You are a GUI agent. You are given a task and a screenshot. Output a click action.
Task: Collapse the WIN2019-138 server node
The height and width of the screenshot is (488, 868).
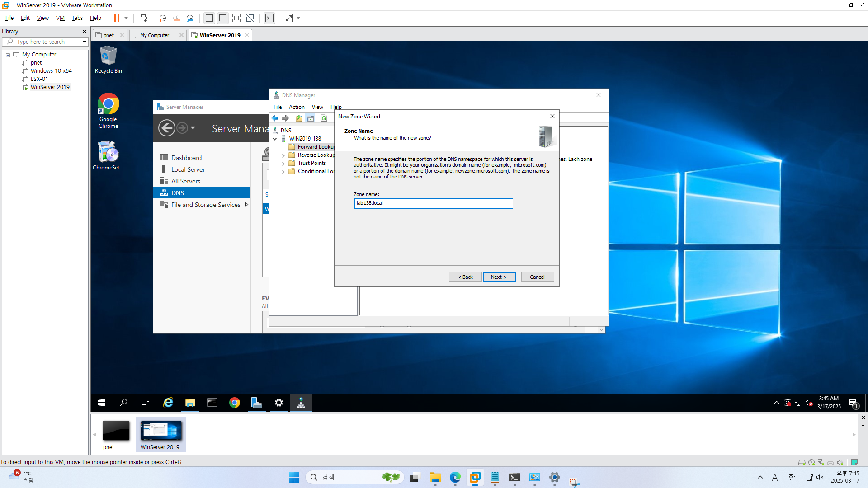pyautogui.click(x=275, y=139)
